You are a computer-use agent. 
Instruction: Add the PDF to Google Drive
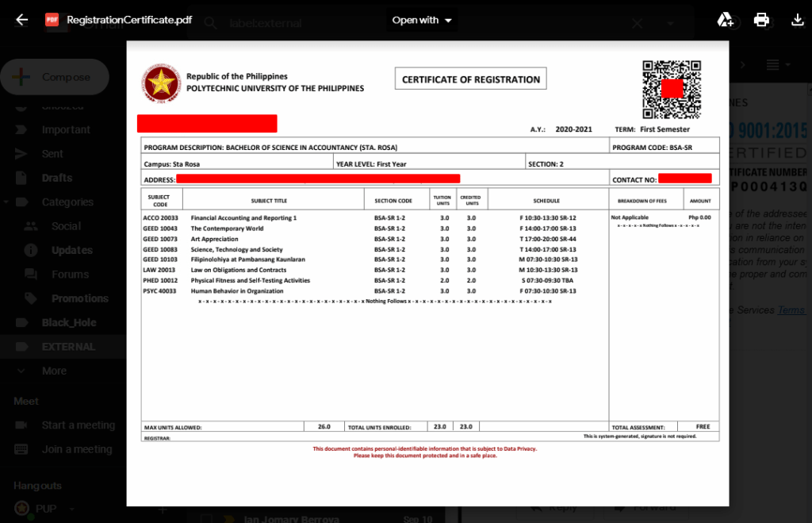[725, 20]
